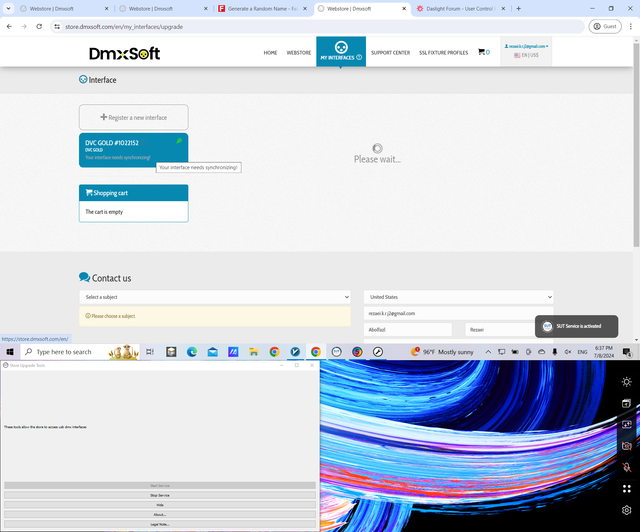Click the browser forward arrow
640x532 pixels.
point(24,27)
